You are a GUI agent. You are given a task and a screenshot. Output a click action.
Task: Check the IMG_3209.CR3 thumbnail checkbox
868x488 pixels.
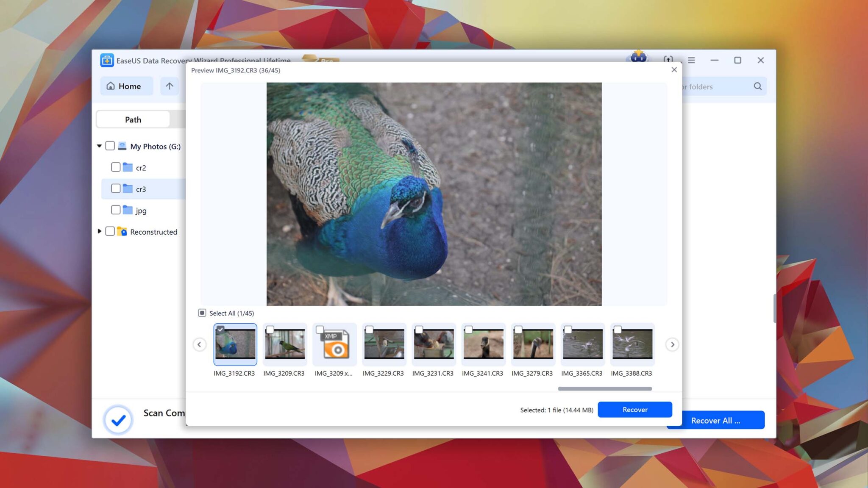(270, 330)
